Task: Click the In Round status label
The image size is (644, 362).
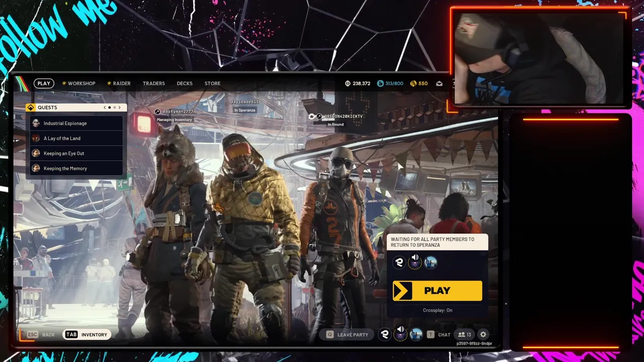Action: (336, 124)
